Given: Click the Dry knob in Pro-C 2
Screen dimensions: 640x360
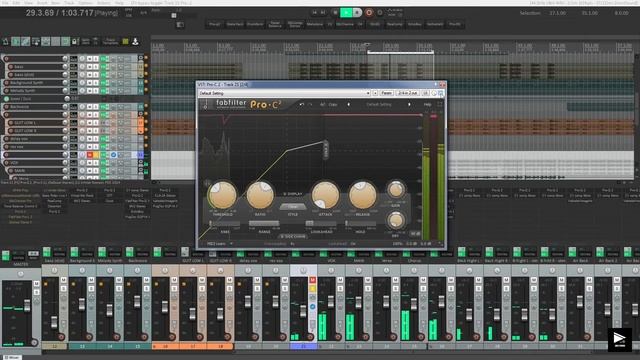Looking at the screenshot, I should pyautogui.click(x=395, y=220).
